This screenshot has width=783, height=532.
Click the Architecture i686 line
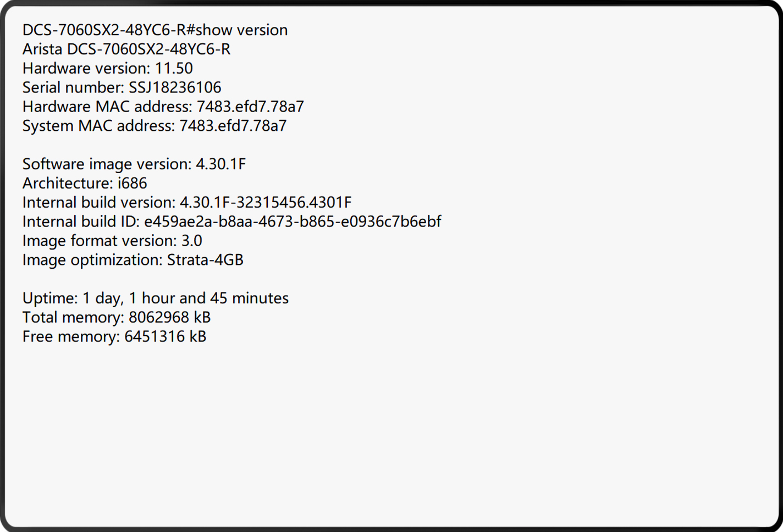(x=85, y=184)
